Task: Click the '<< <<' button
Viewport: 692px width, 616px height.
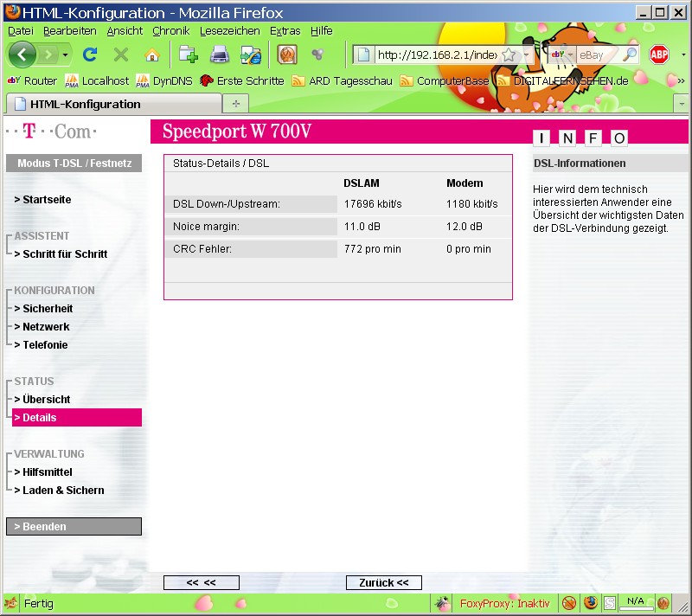Action: 202,582
